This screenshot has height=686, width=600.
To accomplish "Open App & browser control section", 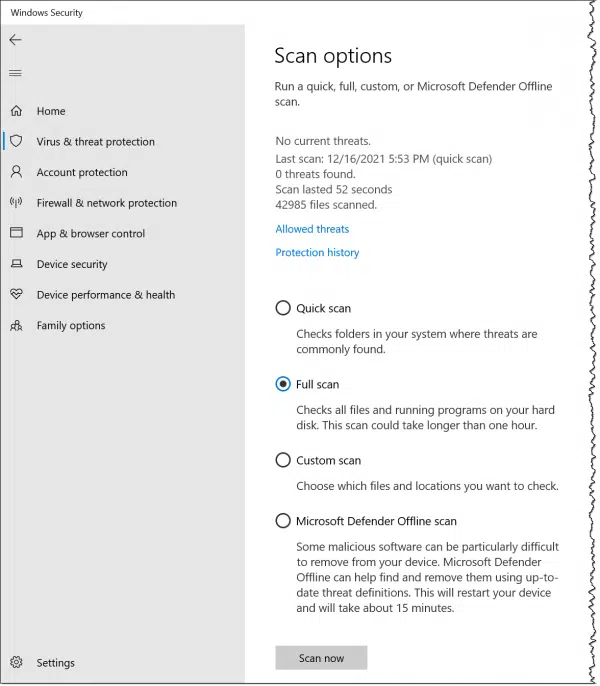I will [91, 234].
